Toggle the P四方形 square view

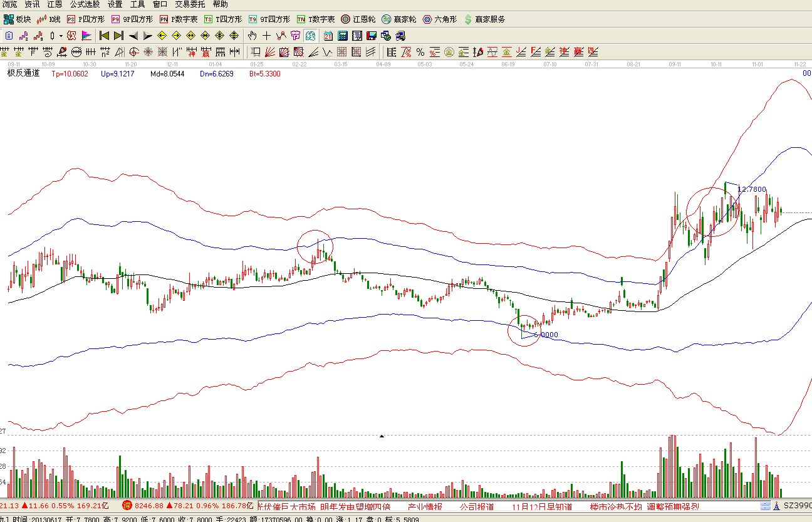(86, 19)
